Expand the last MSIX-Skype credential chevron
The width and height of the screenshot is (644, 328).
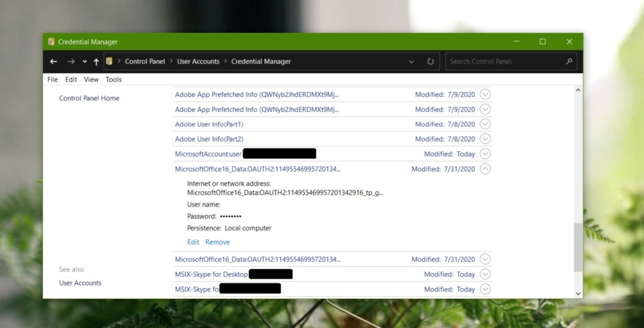[x=485, y=289]
